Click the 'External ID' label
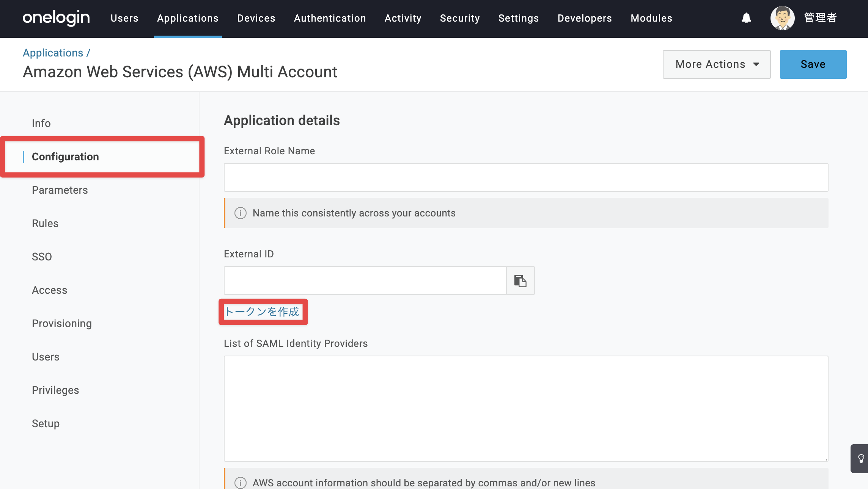The width and height of the screenshot is (868, 489). (249, 254)
